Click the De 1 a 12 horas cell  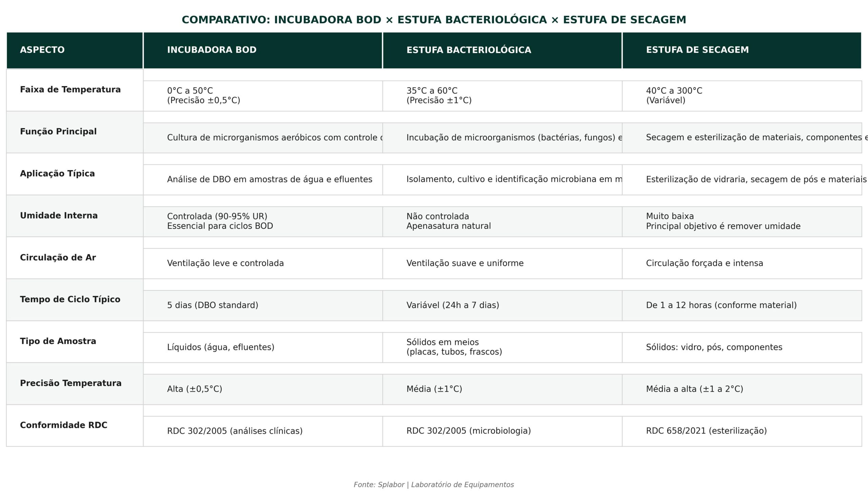(742, 306)
